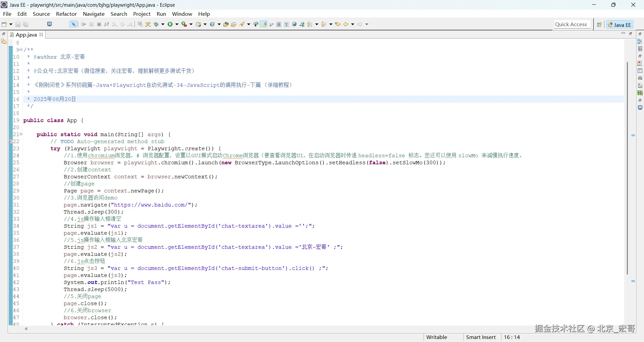Toggle Skip All Breakpoints

(73, 24)
